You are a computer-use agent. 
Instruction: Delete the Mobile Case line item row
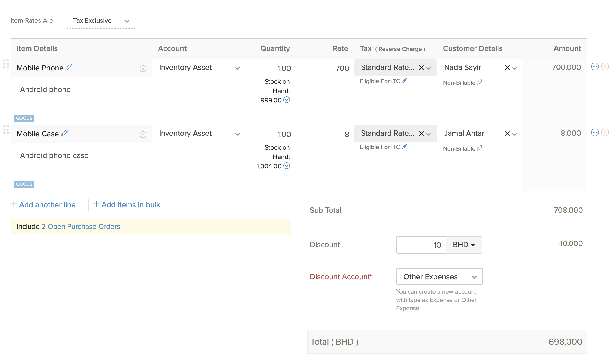click(x=605, y=133)
